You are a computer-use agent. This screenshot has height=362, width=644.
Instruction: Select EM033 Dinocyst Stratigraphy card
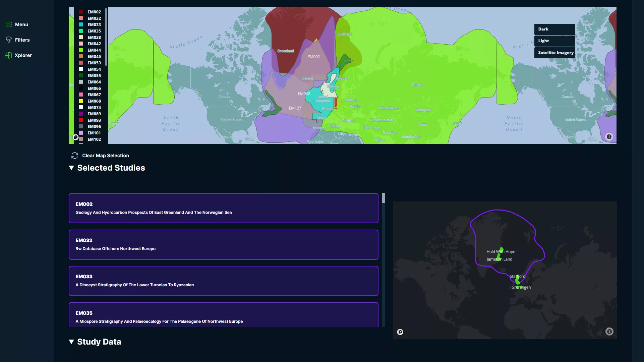[x=223, y=281]
